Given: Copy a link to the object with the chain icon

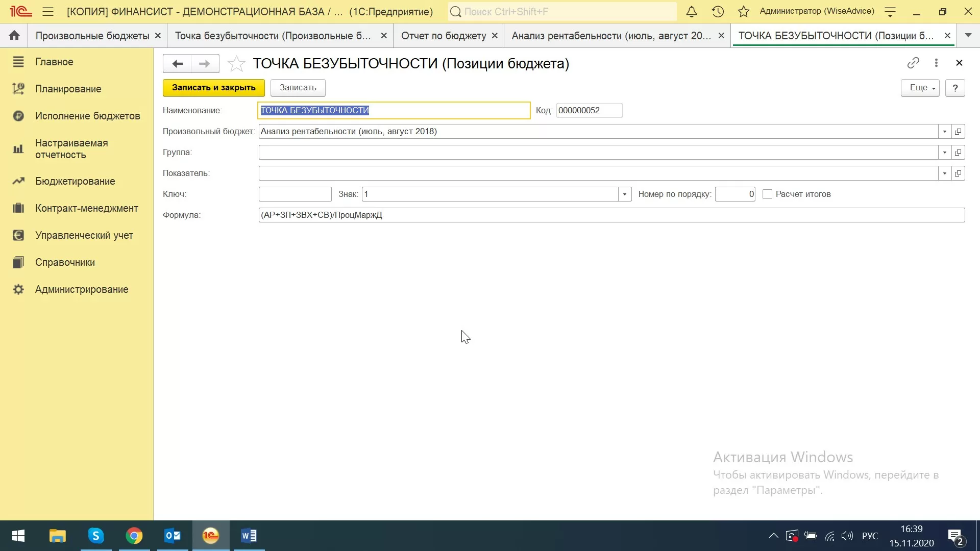Looking at the screenshot, I should 913,63.
